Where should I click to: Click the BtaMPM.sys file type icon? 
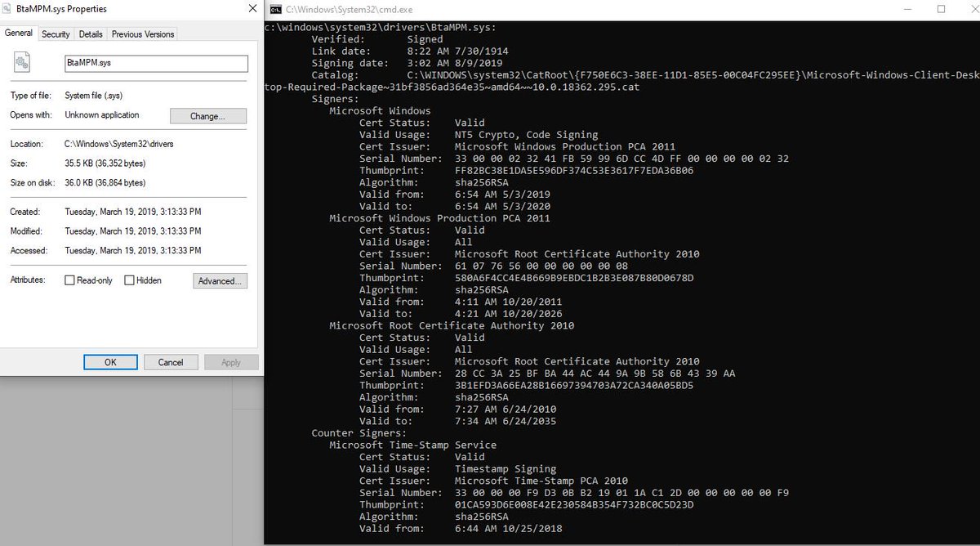pos(22,62)
